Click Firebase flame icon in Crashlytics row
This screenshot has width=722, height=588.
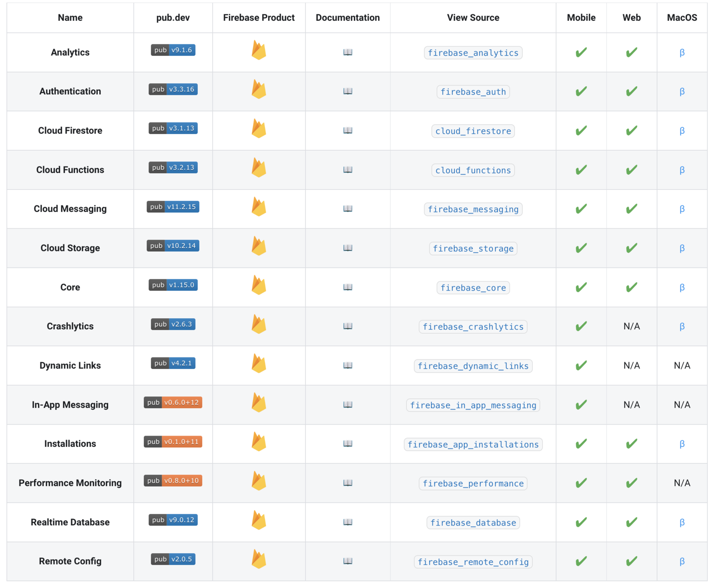coord(259,324)
